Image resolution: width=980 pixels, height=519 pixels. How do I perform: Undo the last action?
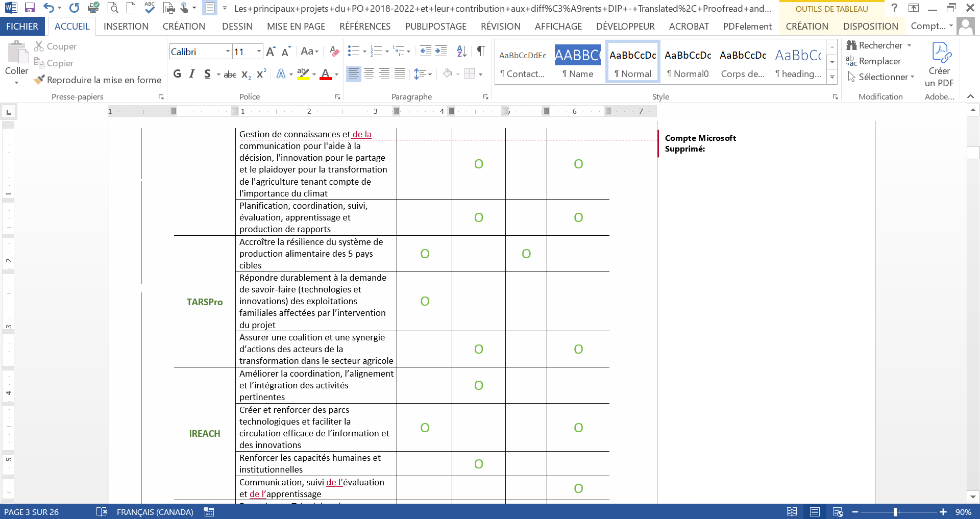(x=48, y=8)
